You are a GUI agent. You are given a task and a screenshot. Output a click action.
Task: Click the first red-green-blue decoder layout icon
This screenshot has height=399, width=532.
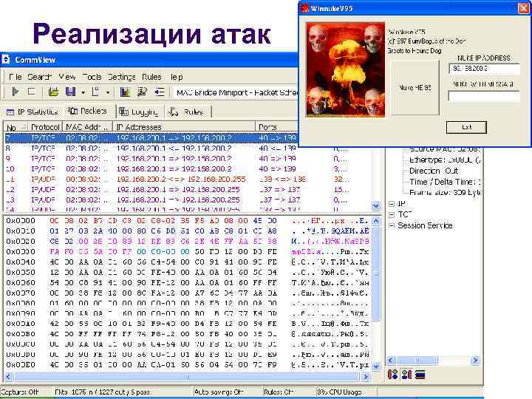coord(393,375)
